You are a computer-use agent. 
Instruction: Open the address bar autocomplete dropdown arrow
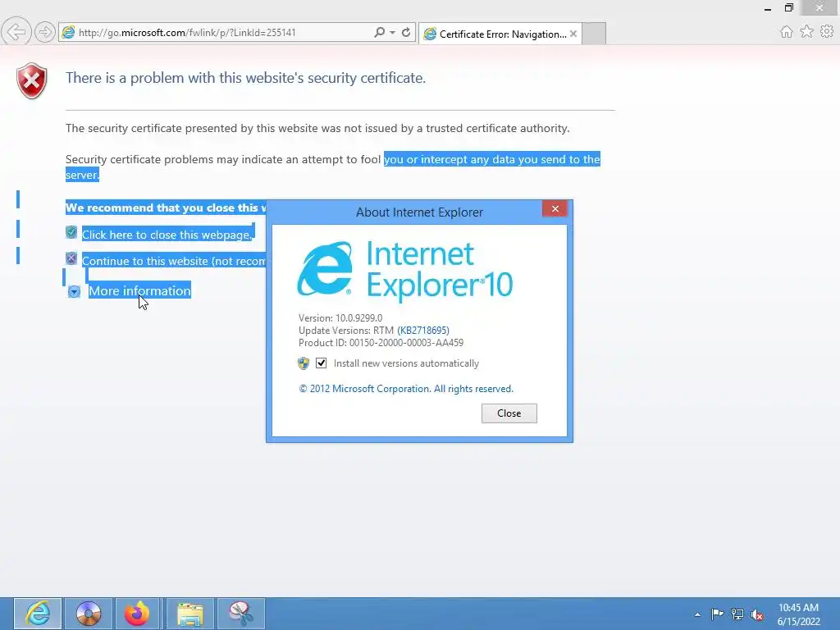coord(393,32)
